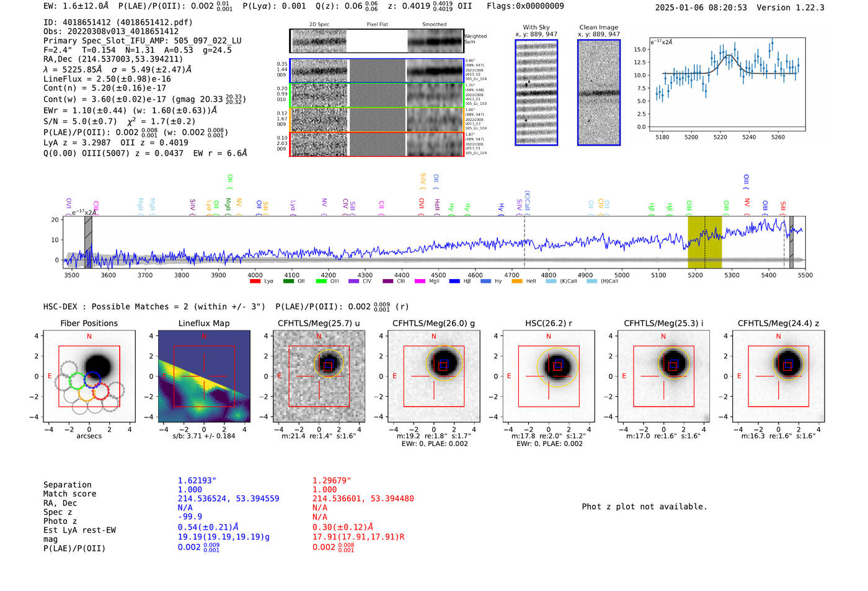
Task: Click the Weighted Sum 2D spec strip
Action: pos(377,41)
